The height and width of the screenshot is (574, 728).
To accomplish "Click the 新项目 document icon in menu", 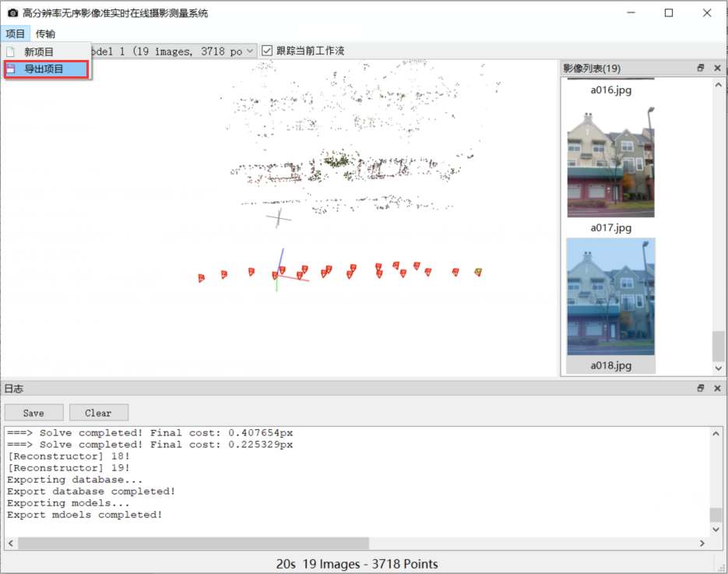I will pos(10,51).
